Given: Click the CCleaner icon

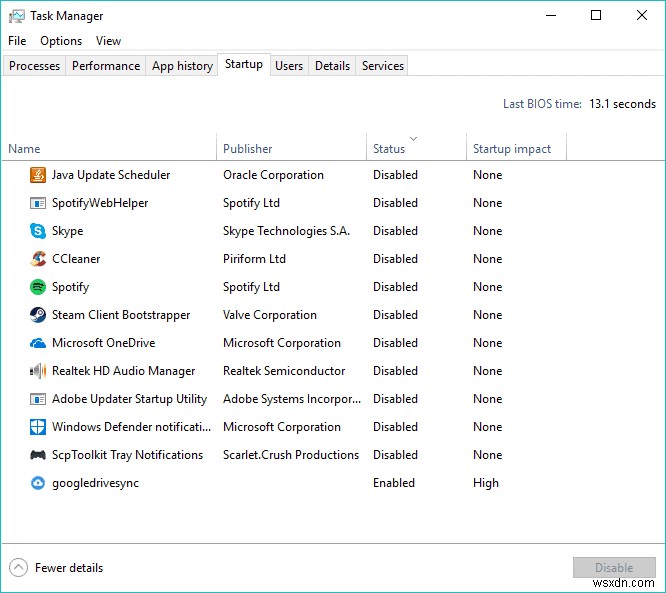Looking at the screenshot, I should tap(38, 259).
